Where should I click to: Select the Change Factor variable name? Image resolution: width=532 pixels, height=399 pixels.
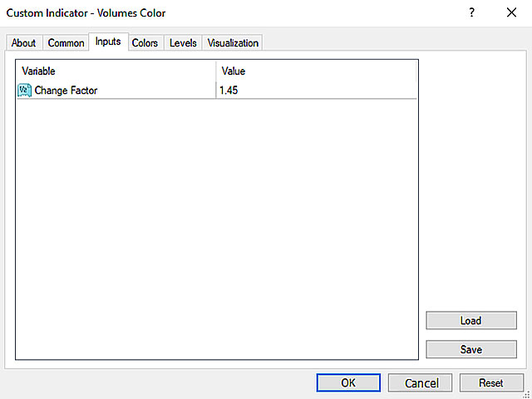click(66, 91)
